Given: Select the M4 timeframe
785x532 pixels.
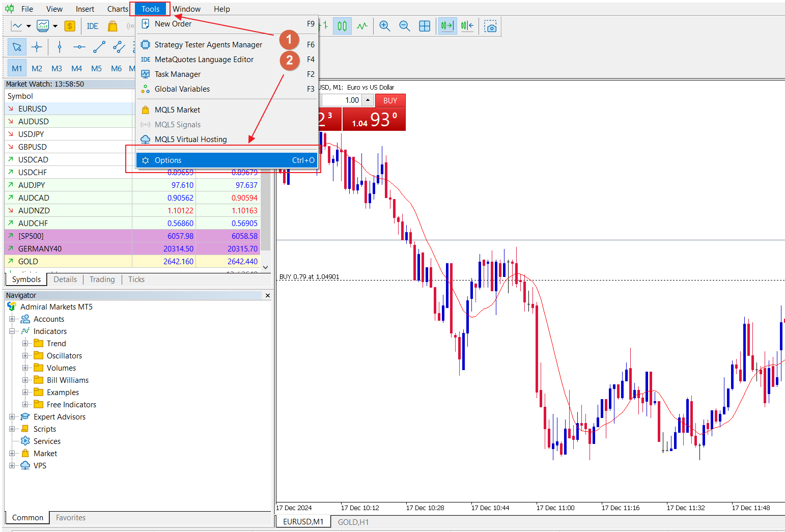Looking at the screenshot, I should pos(76,69).
